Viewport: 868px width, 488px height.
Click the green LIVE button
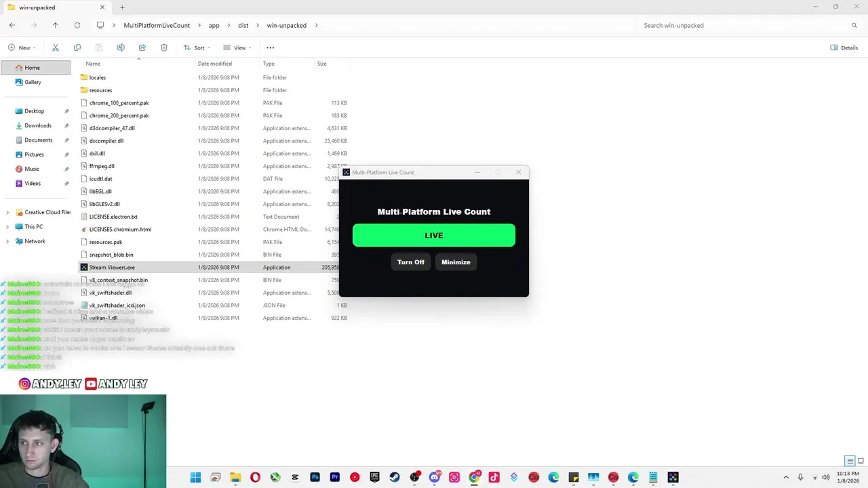pyautogui.click(x=434, y=235)
